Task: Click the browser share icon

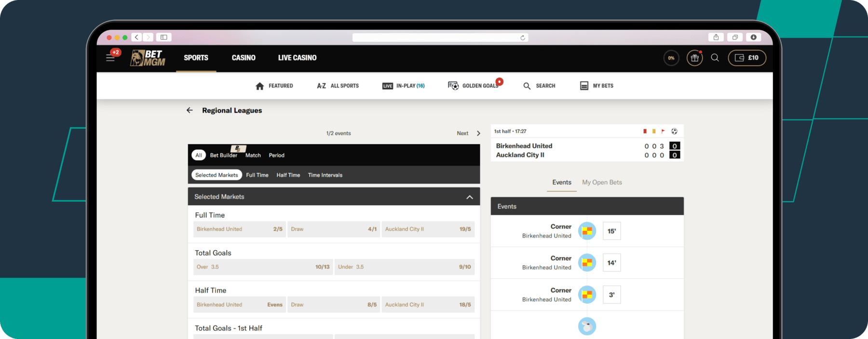Action: pyautogui.click(x=716, y=37)
